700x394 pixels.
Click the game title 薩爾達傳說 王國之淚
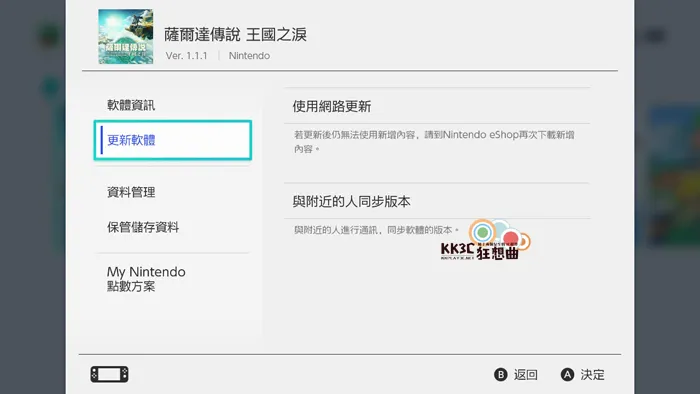click(x=235, y=34)
